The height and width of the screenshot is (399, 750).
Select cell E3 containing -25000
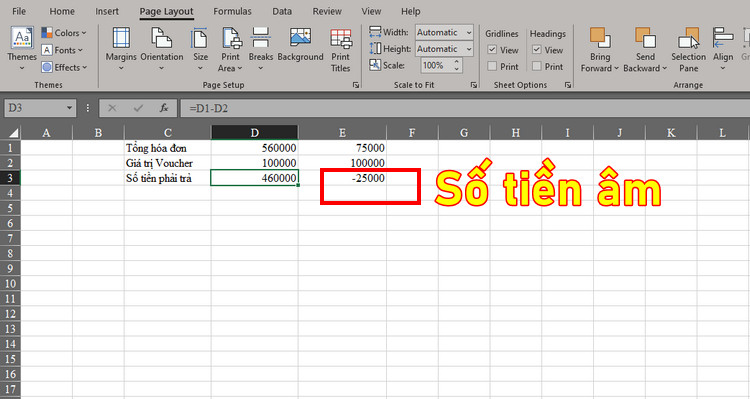click(342, 178)
